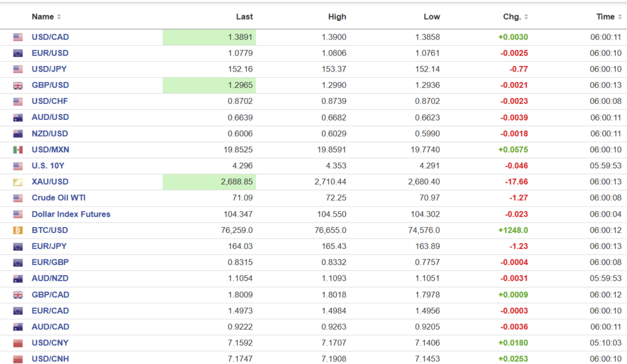This screenshot has width=627, height=364.
Task: Click the gold bar icon beside XAU/USD
Action: [18, 182]
